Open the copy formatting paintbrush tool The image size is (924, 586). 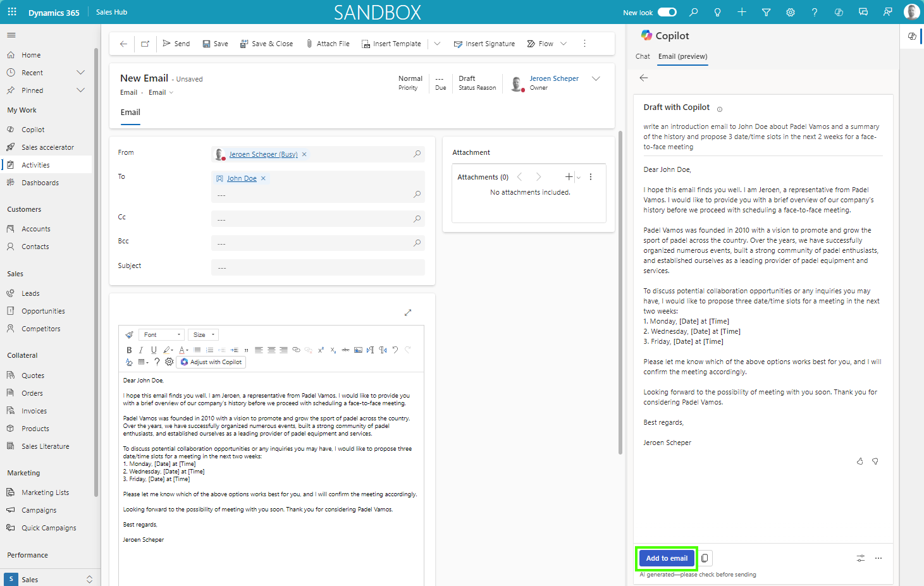129,335
